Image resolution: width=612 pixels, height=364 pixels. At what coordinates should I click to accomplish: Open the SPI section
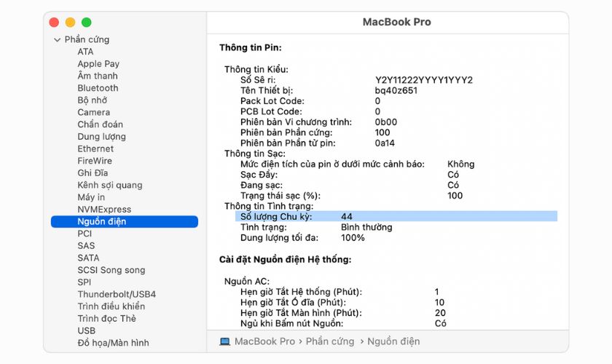click(85, 282)
